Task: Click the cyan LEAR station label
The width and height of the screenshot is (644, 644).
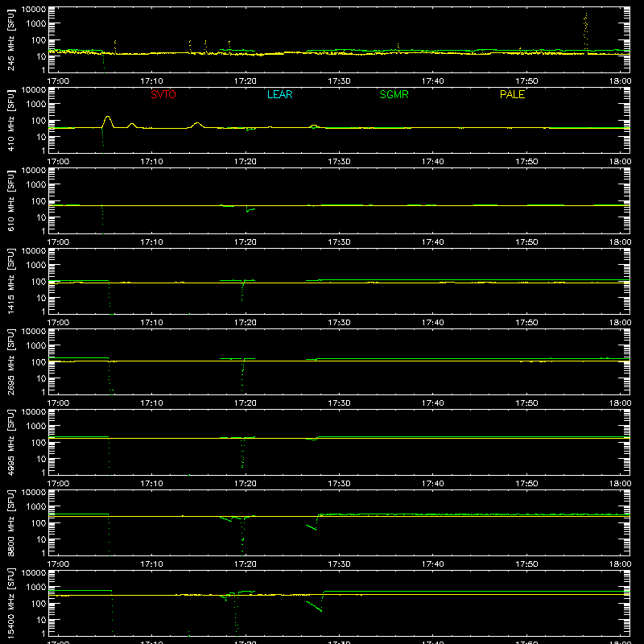Action: pos(279,94)
